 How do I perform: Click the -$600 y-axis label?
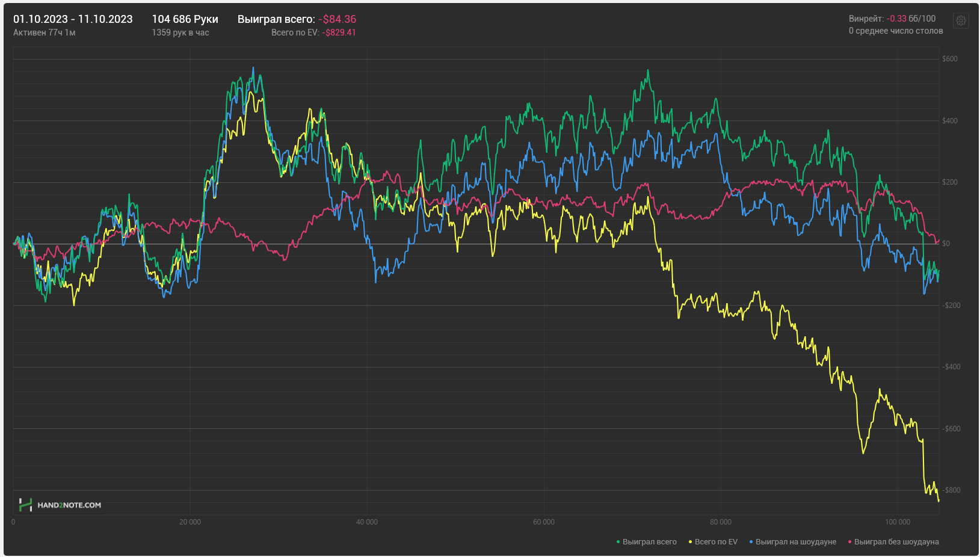[x=951, y=429]
